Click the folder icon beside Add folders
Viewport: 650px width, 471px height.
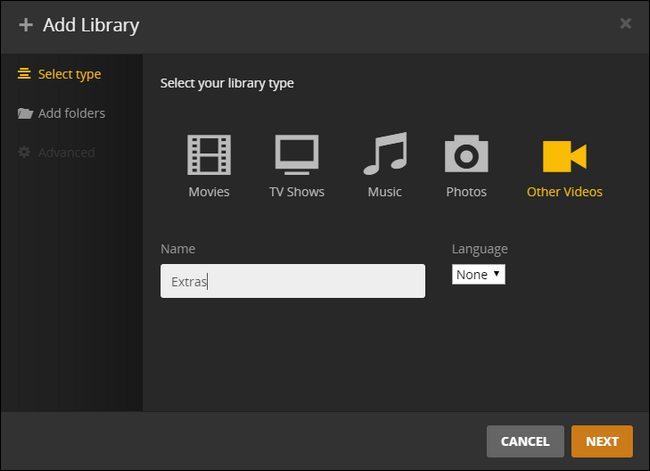(25, 113)
